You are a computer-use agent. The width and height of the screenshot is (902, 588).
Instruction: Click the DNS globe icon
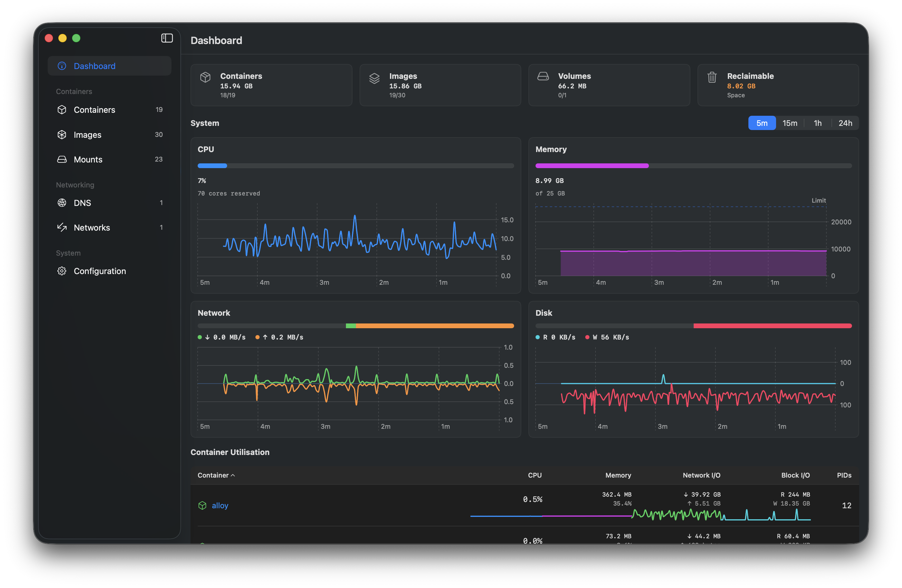click(x=62, y=203)
